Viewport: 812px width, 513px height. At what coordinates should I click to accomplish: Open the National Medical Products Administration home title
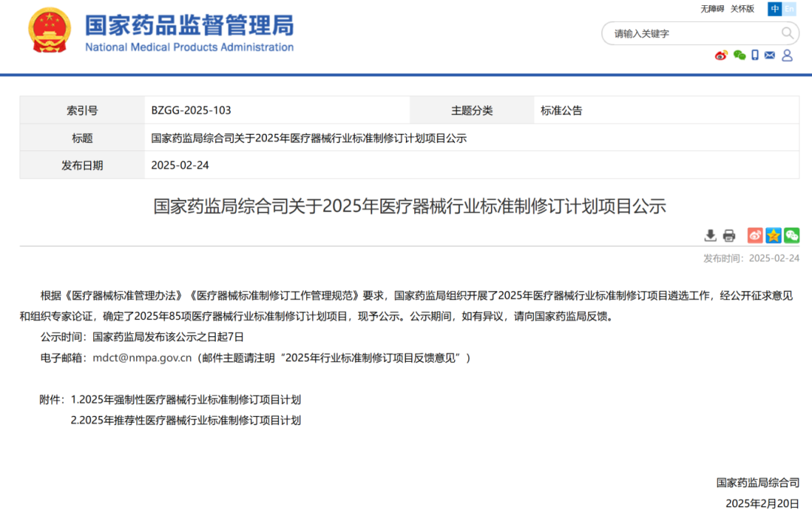click(189, 33)
